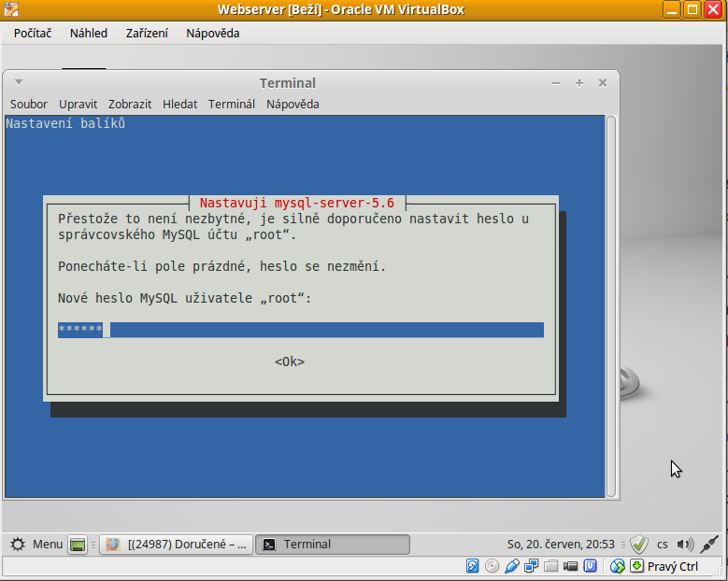
Task: Click the host key green arrow icon
Action: tap(637, 566)
